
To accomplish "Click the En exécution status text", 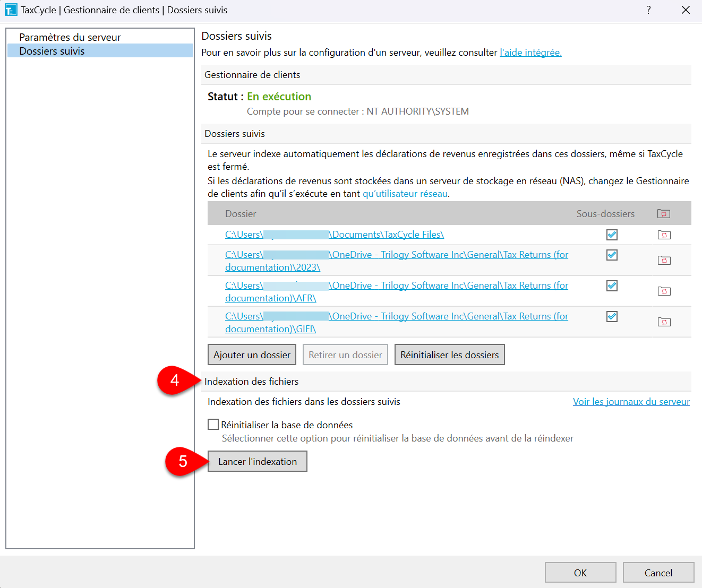I will [x=279, y=97].
